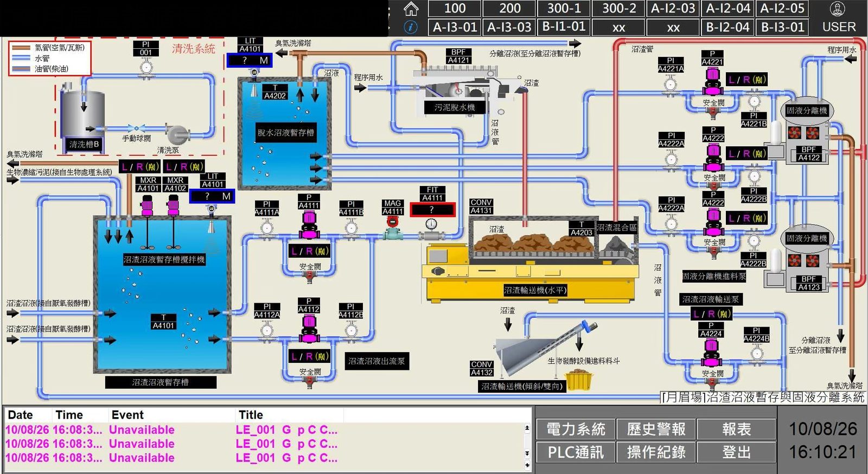The width and height of the screenshot is (868, 474).
Task: Click safety valve below pump P A4221
Action: click(x=713, y=112)
